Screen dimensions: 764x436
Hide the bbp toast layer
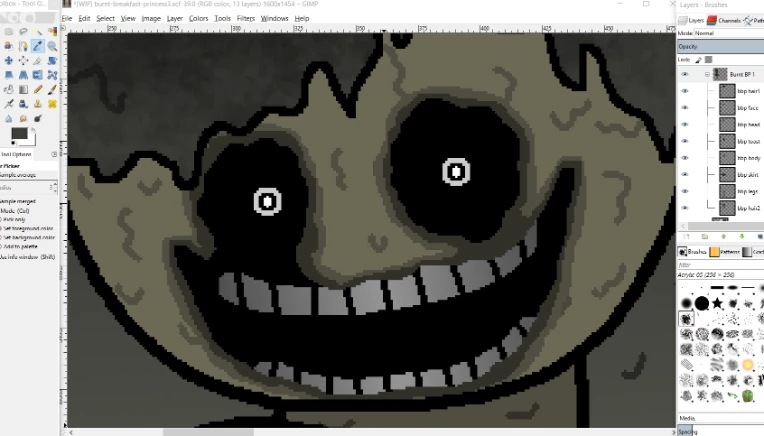[x=685, y=141]
